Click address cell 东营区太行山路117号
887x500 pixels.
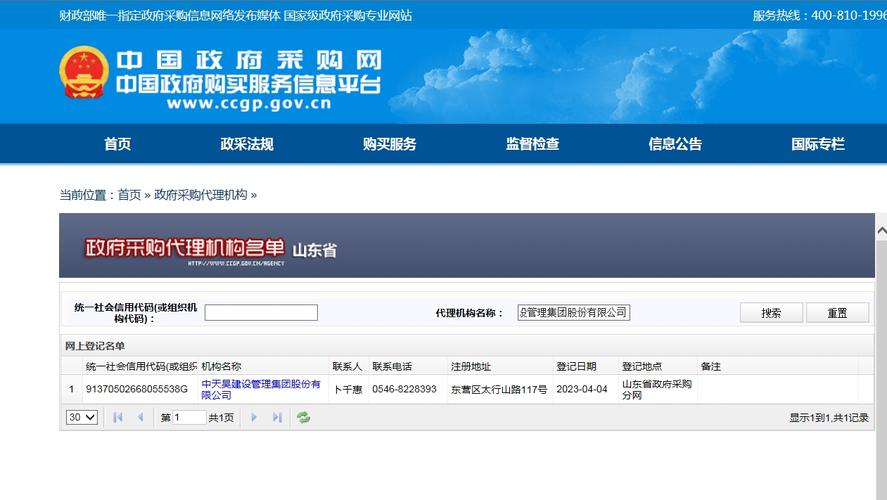point(499,389)
